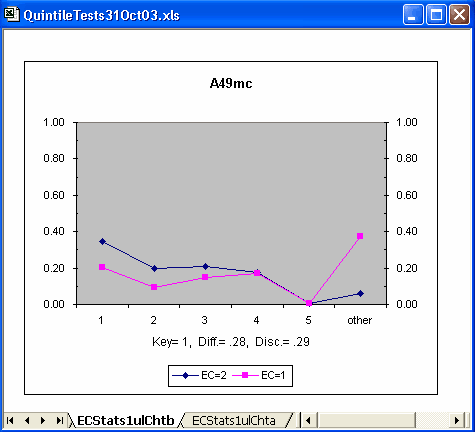Select the A49mc chart title
Viewport: 475px width, 432px height.
231,83
